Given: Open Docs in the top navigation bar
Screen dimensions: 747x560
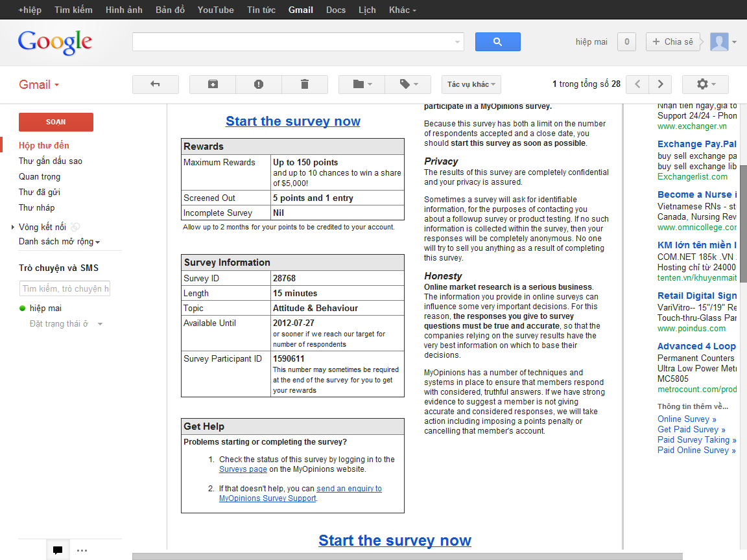Looking at the screenshot, I should tap(336, 10).
